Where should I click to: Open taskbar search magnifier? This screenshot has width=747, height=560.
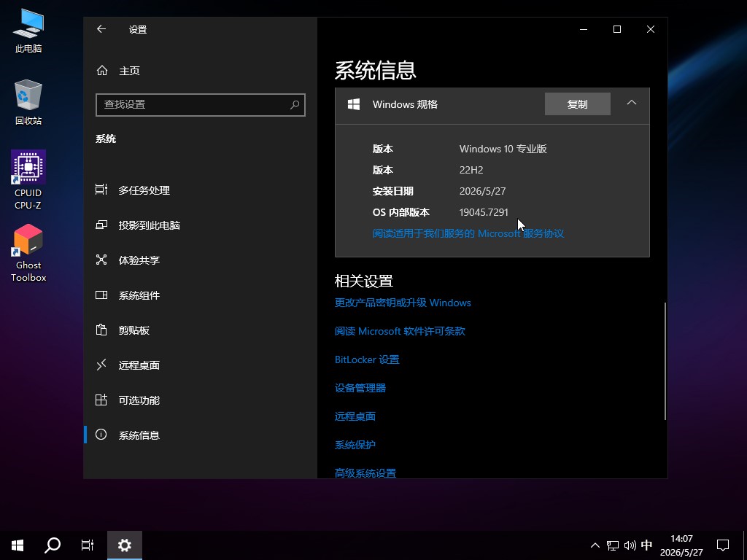click(53, 545)
